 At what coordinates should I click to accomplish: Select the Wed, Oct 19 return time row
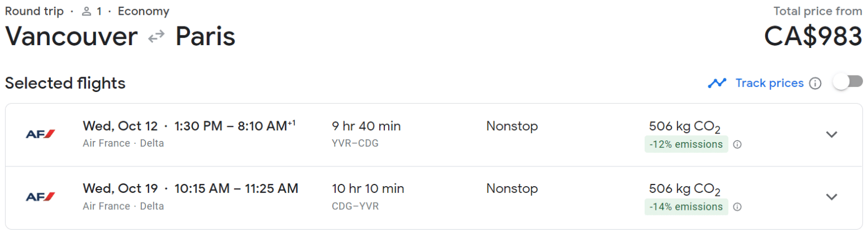[x=190, y=188]
